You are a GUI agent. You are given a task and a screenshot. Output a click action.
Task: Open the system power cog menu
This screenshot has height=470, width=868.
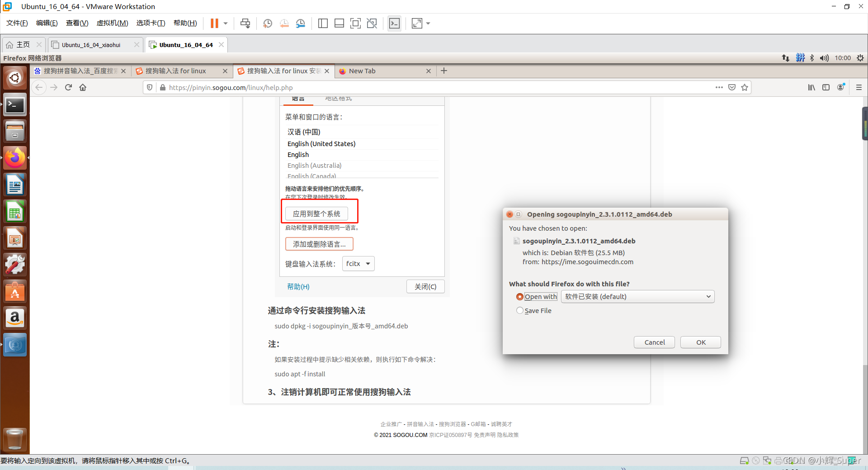tap(860, 58)
